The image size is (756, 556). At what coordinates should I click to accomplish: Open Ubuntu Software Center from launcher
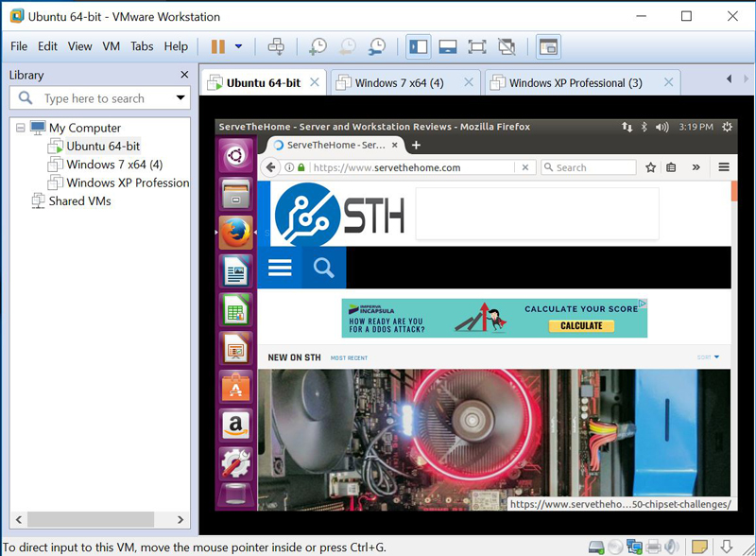coord(235,387)
